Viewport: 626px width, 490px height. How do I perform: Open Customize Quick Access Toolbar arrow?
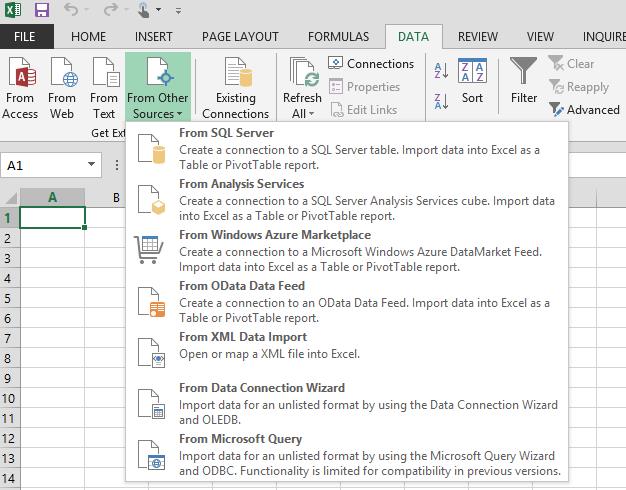click(178, 11)
